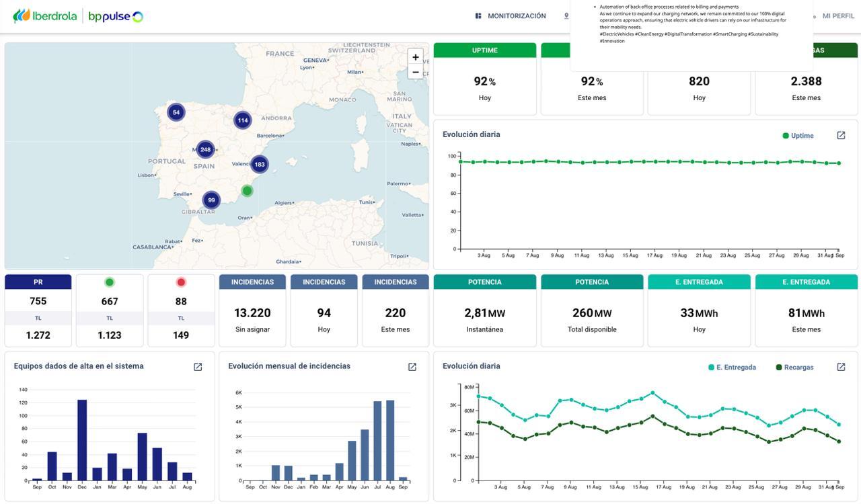Viewport: 861px width, 504px height.
Task: Expand the E. Entregada and Recargas chart
Action: pyautogui.click(x=841, y=367)
